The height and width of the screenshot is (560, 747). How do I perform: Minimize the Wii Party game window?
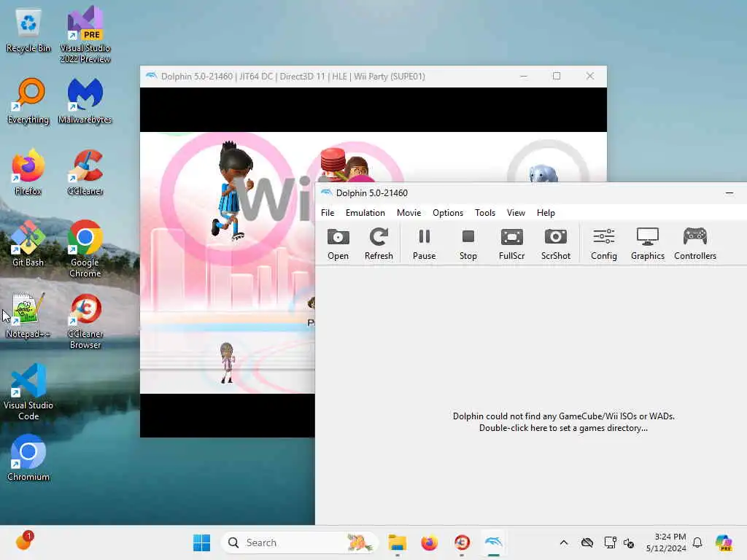tap(524, 76)
